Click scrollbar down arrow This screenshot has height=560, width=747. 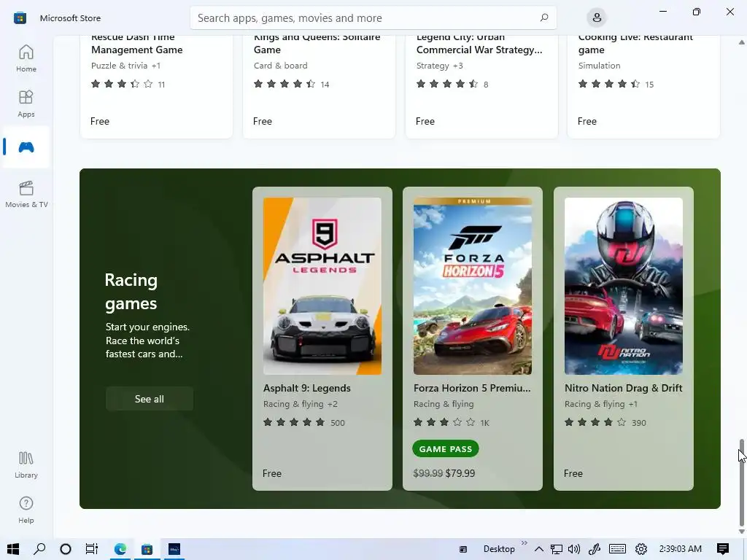741,532
